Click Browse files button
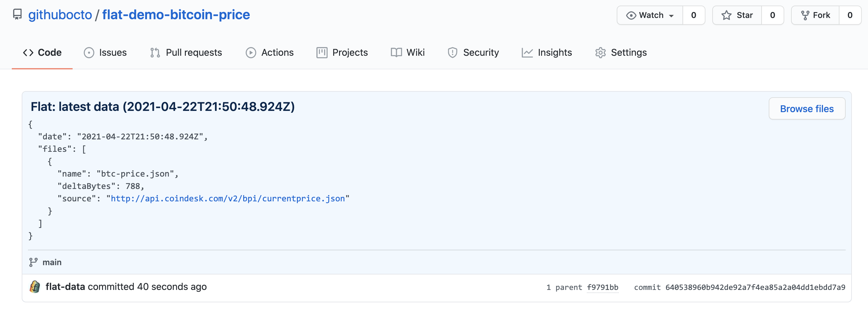This screenshot has width=868, height=311. (x=807, y=109)
